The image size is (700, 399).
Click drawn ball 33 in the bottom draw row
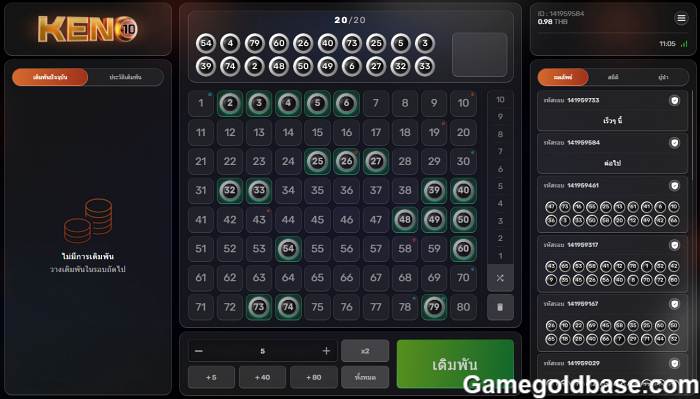(x=425, y=66)
